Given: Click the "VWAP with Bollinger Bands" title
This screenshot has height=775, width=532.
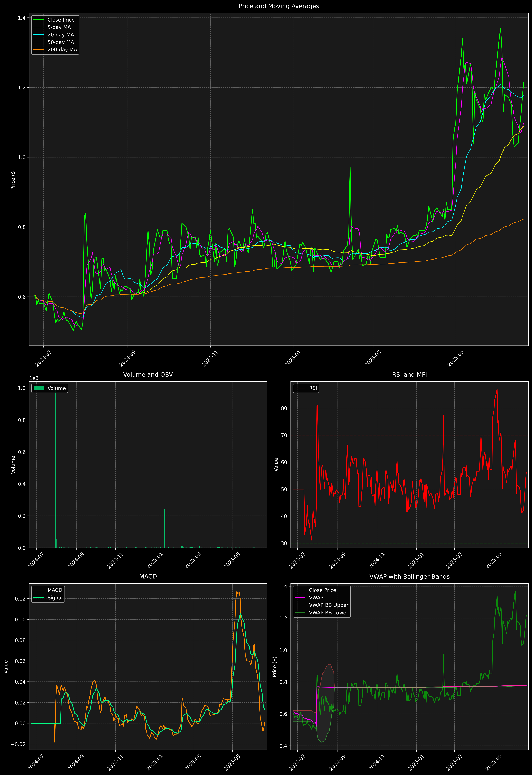Looking at the screenshot, I should pyautogui.click(x=409, y=577).
